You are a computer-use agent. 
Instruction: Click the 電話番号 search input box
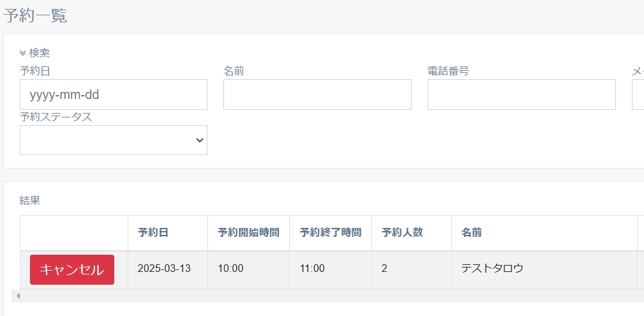coord(521,94)
